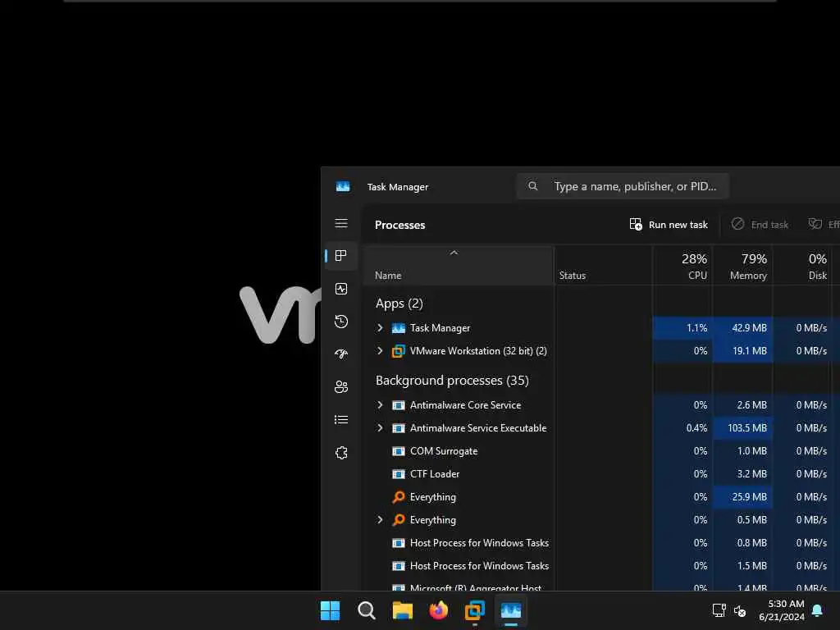Open the notifications bell

point(818,610)
